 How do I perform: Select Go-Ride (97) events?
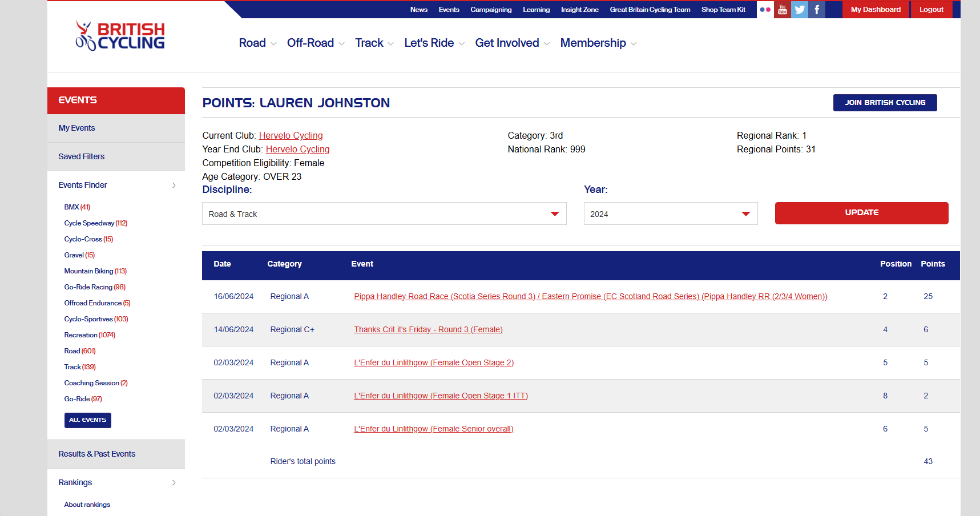click(x=83, y=399)
